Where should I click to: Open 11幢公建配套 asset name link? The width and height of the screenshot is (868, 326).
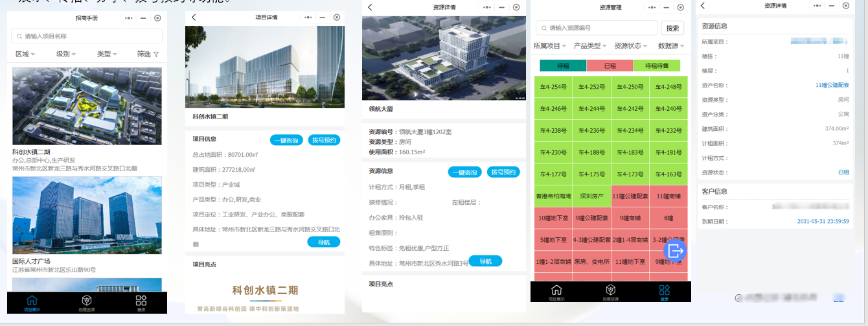click(832, 86)
